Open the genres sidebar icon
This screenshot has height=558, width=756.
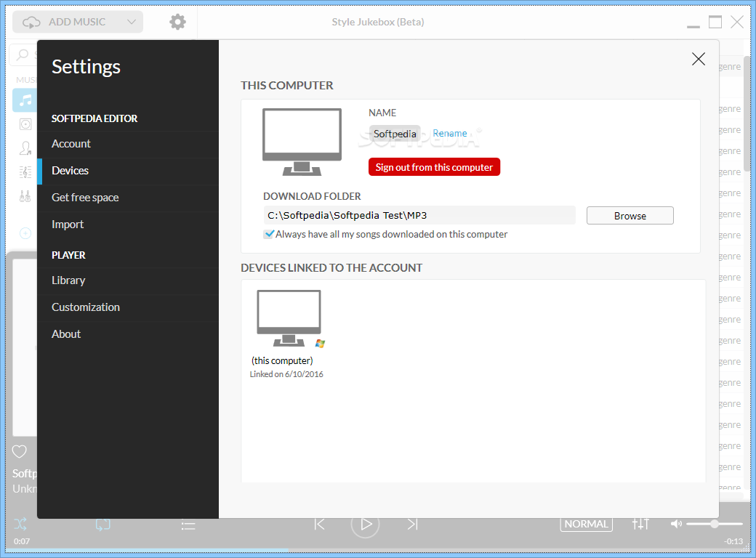[25, 172]
